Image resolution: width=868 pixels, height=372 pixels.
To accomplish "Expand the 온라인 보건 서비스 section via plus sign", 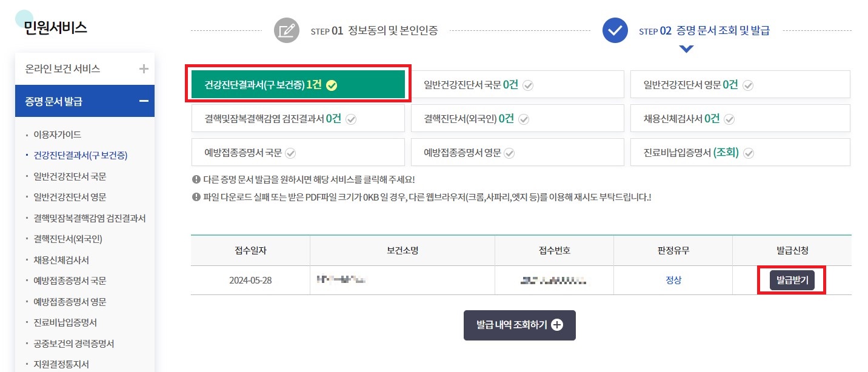I will pyautogui.click(x=144, y=69).
